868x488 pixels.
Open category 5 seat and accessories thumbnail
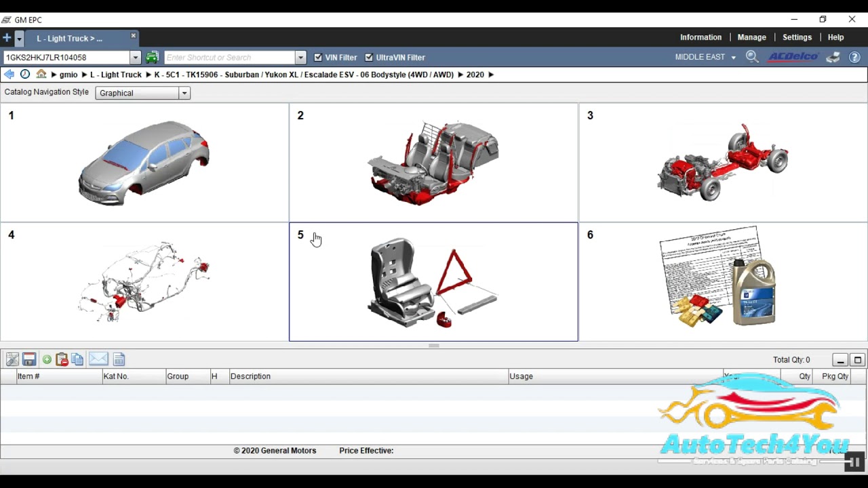click(434, 282)
